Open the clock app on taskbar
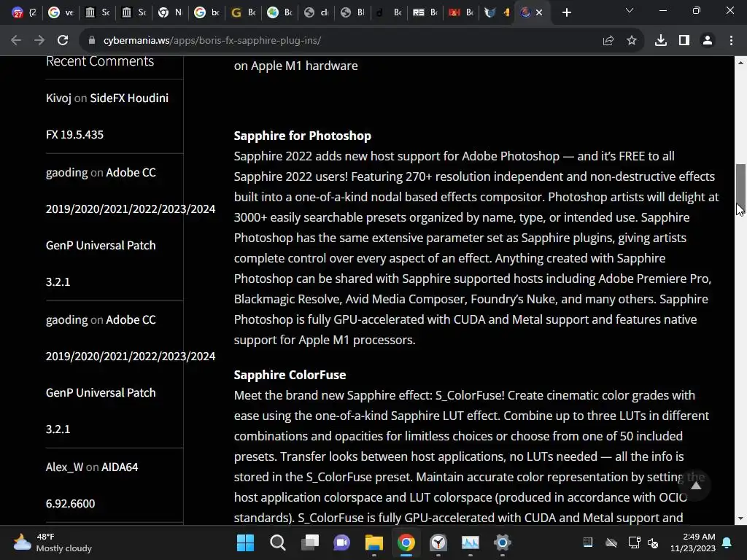This screenshot has height=560, width=747. 438,542
